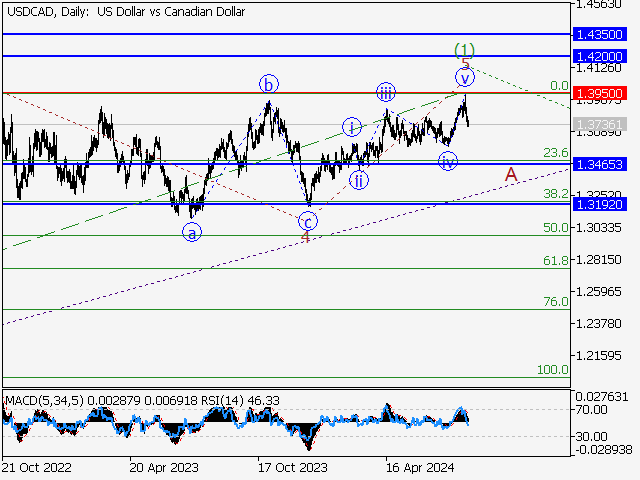Click the grey 1.37361 current price label
Viewport: 640px width, 480px height.
(599, 124)
